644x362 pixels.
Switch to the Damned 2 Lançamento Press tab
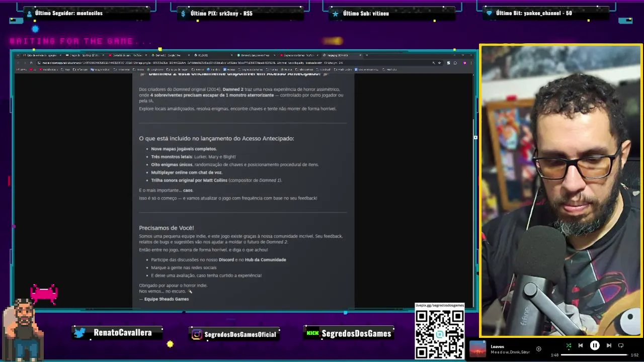pos(256,55)
